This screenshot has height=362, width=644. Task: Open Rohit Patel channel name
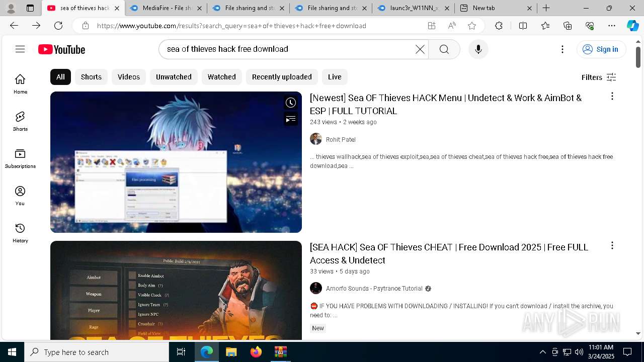(x=341, y=139)
